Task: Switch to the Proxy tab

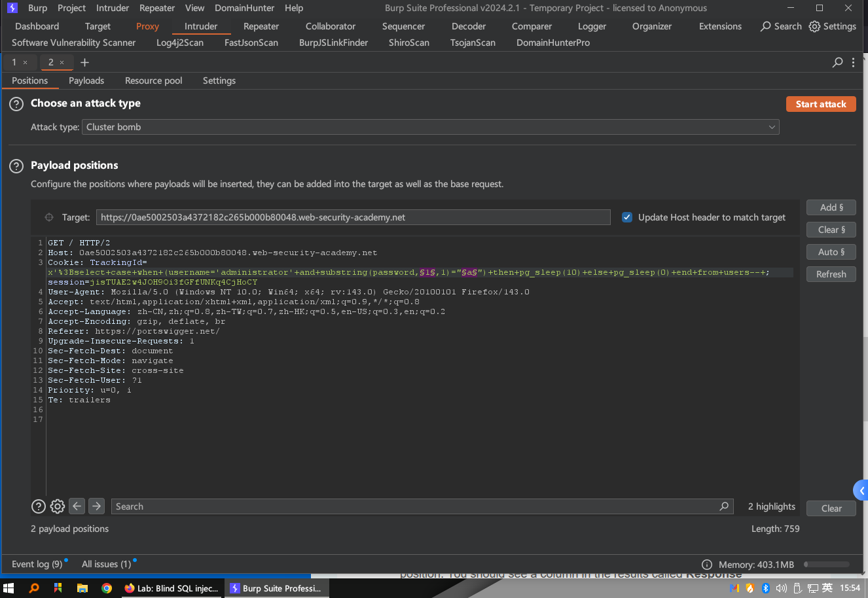Action: (147, 26)
